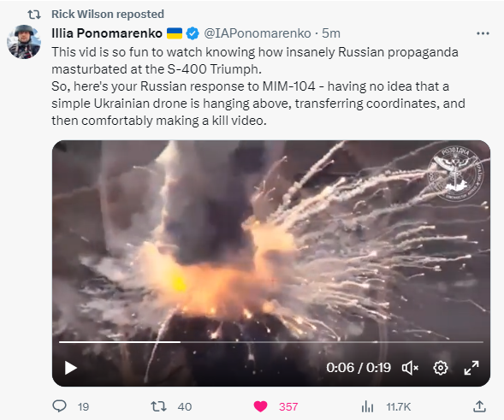Click the blue verified badge
The image size is (504, 420).
[x=193, y=33]
